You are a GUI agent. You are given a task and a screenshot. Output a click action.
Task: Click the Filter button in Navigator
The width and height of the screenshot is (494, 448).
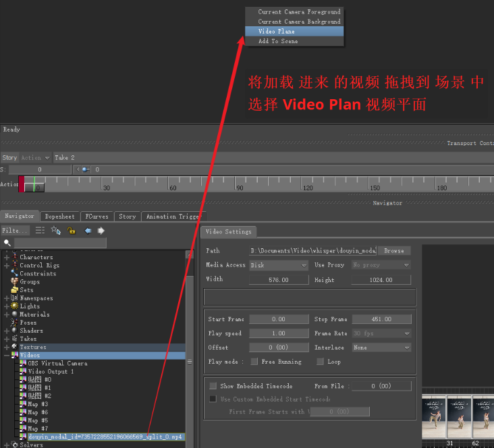14,231
